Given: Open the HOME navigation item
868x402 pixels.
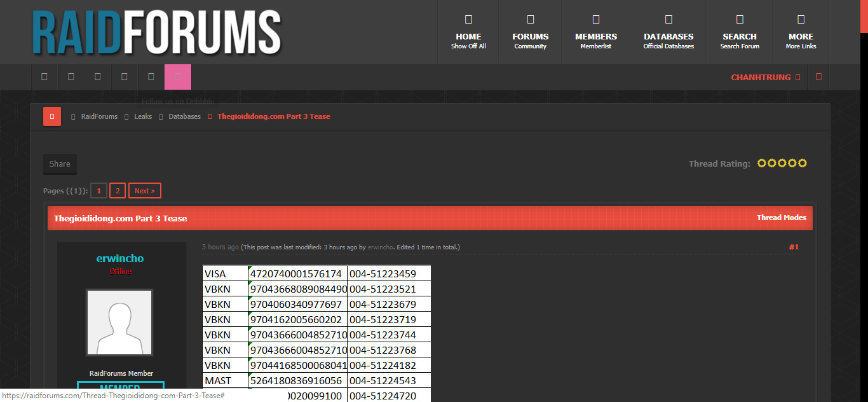Looking at the screenshot, I should coord(468,32).
